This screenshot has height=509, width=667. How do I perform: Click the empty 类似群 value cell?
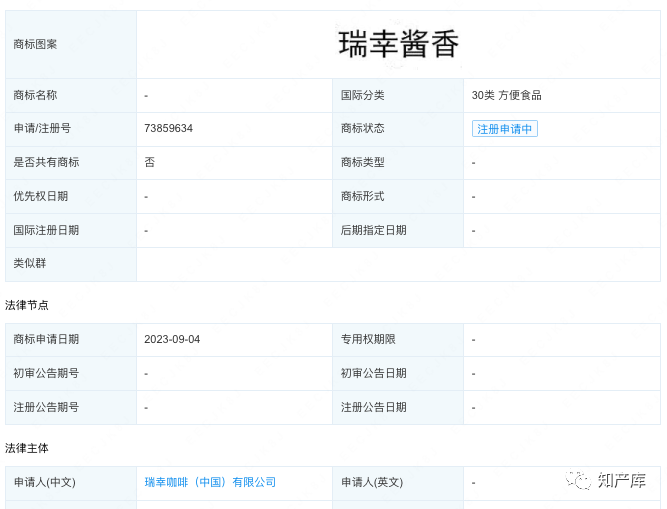tap(398, 264)
